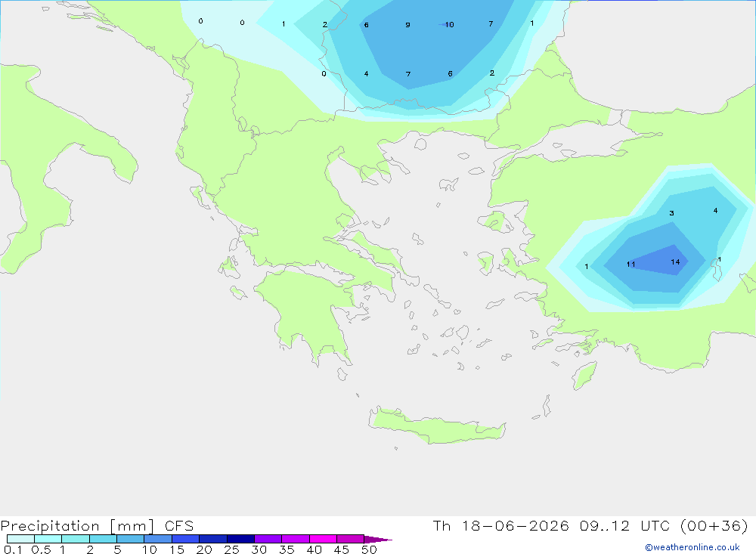Click the map value '9' beside the 10
Screen dimensions: 756x554
[408, 25]
